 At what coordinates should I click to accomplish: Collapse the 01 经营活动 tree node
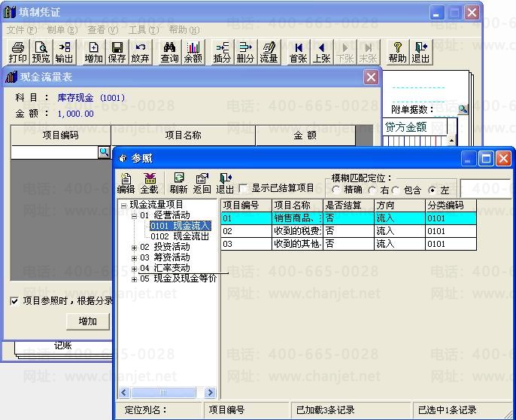click(134, 216)
